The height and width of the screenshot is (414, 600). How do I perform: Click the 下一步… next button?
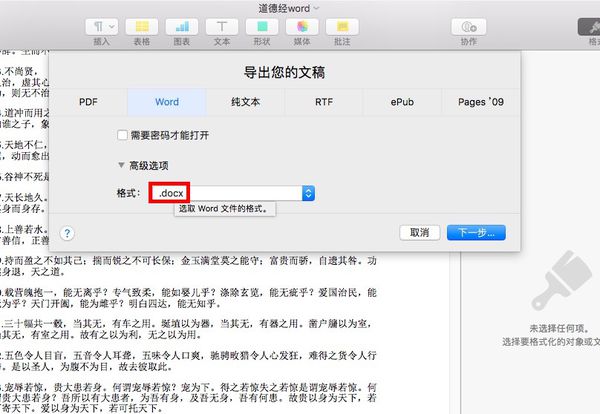476,233
